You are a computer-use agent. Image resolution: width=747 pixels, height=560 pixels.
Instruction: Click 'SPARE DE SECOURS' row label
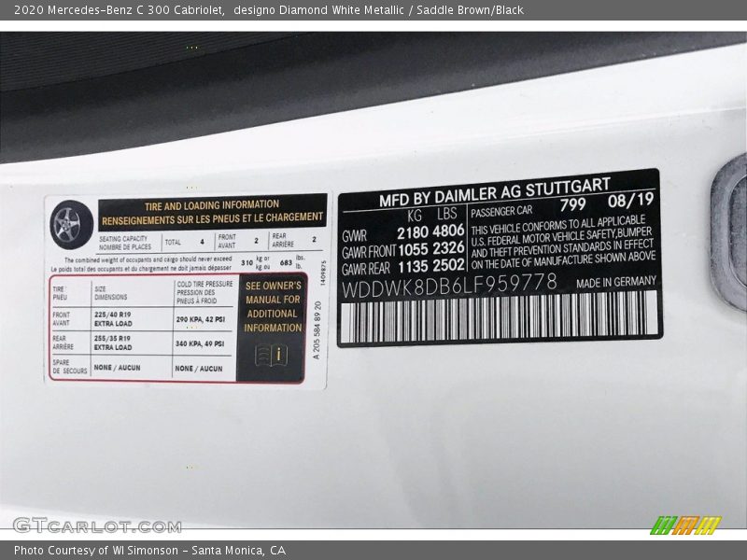[x=70, y=367]
